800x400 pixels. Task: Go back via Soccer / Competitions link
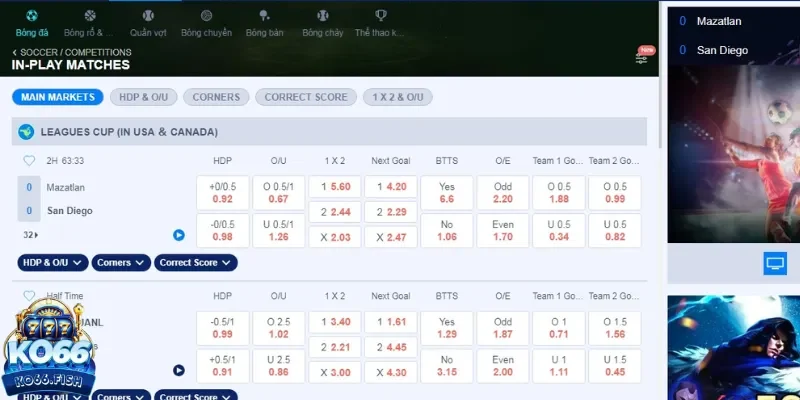coord(71,52)
